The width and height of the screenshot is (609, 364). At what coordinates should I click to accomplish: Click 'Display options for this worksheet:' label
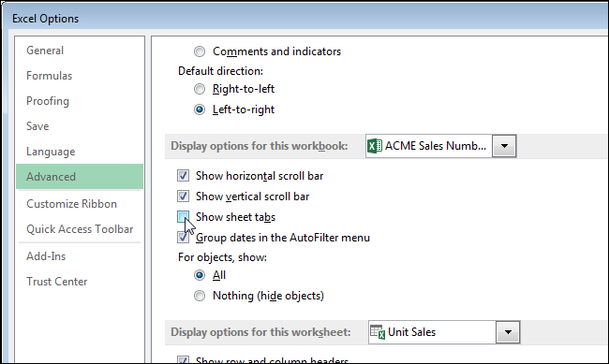pos(260,332)
